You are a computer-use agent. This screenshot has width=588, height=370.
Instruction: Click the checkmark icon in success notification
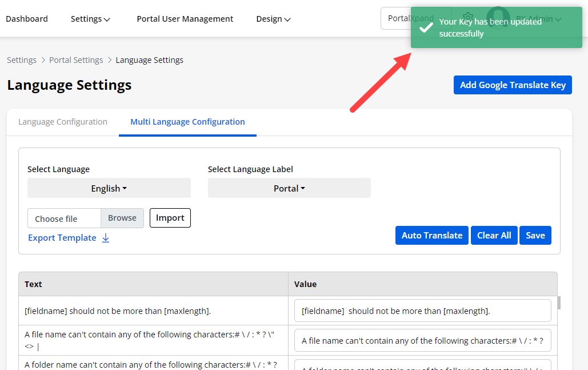426,28
